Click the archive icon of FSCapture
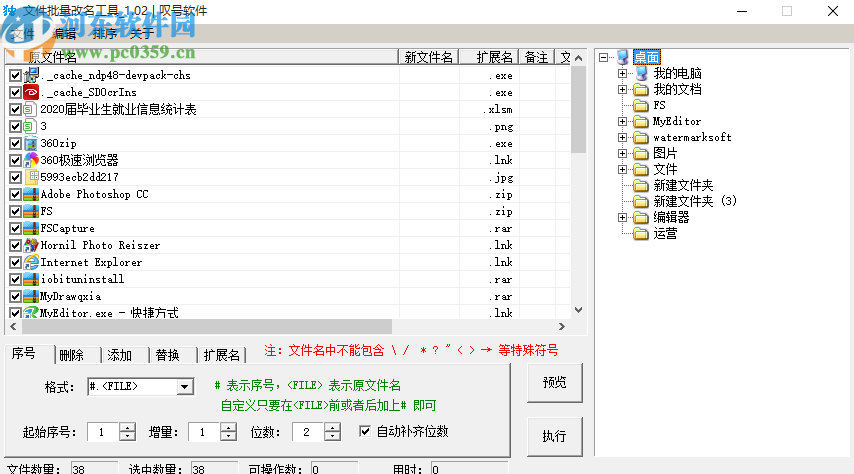Viewport: 854px width, 474px height. 31,228
